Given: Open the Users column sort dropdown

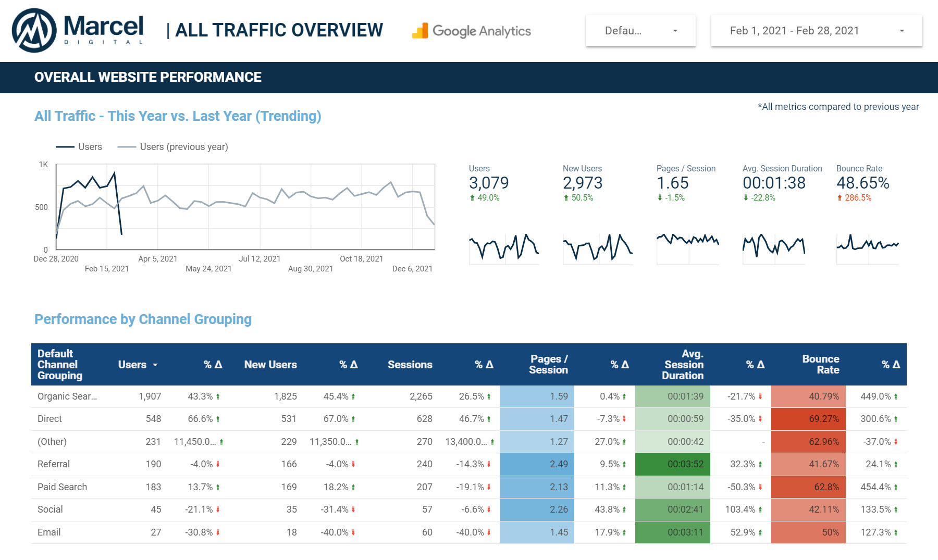Looking at the screenshot, I should [155, 365].
